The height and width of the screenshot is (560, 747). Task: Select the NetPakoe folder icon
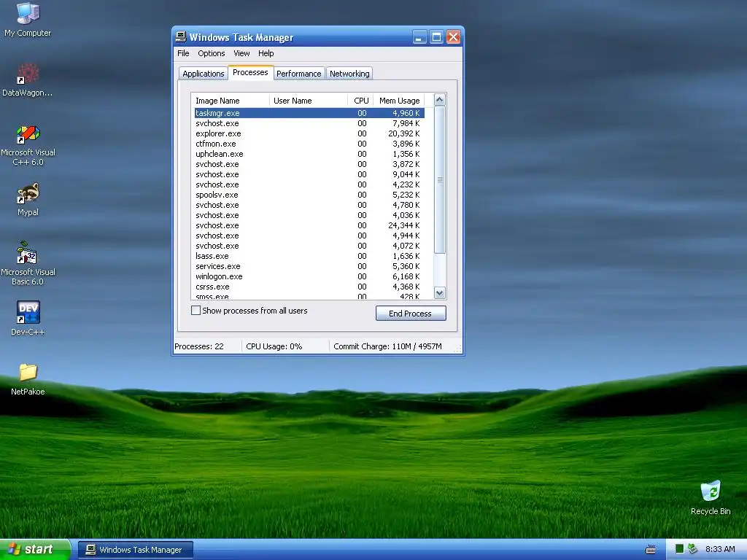click(28, 379)
